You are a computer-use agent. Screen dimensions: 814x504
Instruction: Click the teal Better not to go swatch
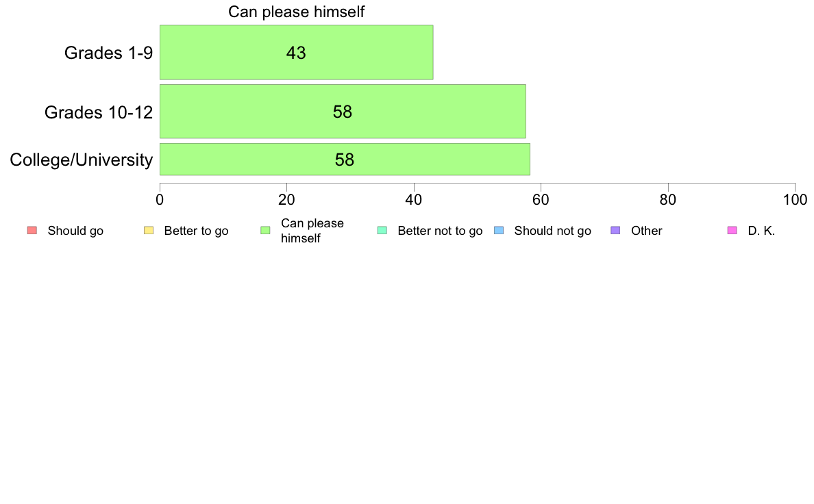[x=382, y=231]
